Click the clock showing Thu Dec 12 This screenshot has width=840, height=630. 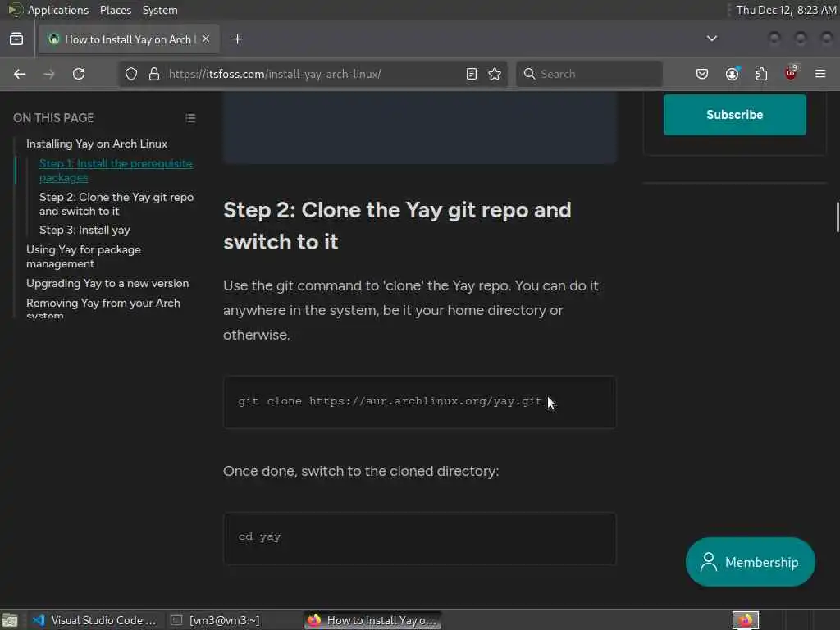[786, 10]
